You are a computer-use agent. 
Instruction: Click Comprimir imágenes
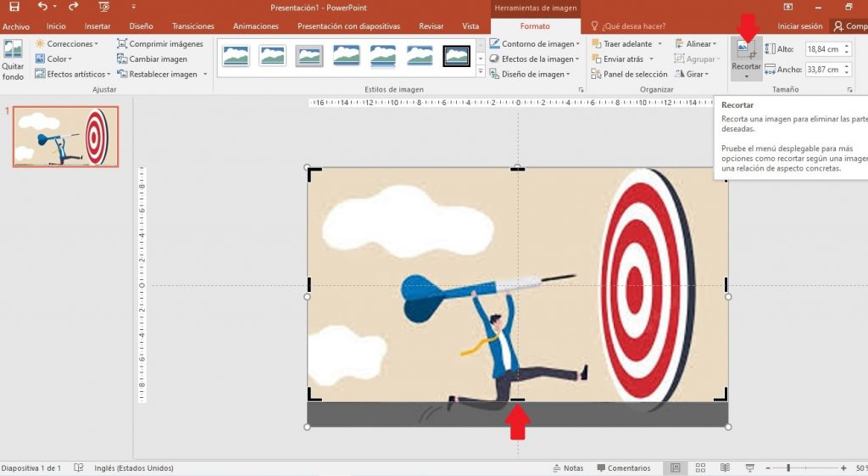pos(160,44)
